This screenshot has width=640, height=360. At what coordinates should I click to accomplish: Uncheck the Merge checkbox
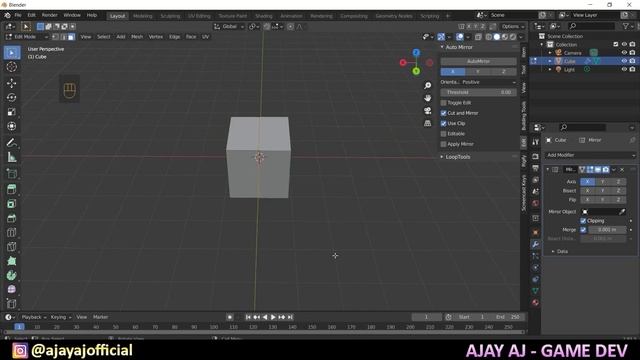583,230
